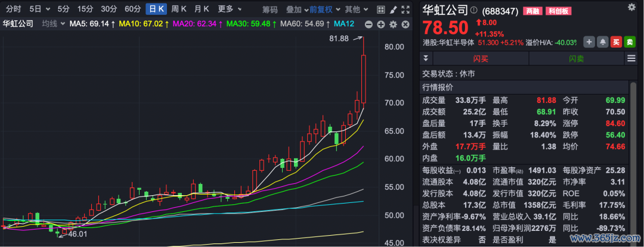Click the stock code (688347)
This screenshot has width=644, height=247.
(x=500, y=11)
